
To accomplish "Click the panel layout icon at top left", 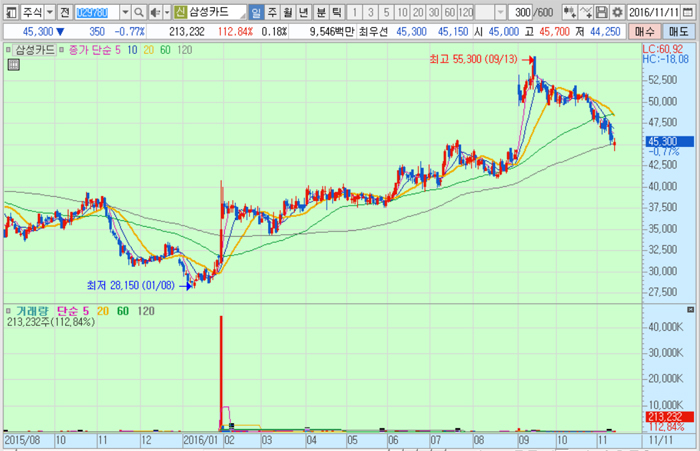I will tap(10, 12).
